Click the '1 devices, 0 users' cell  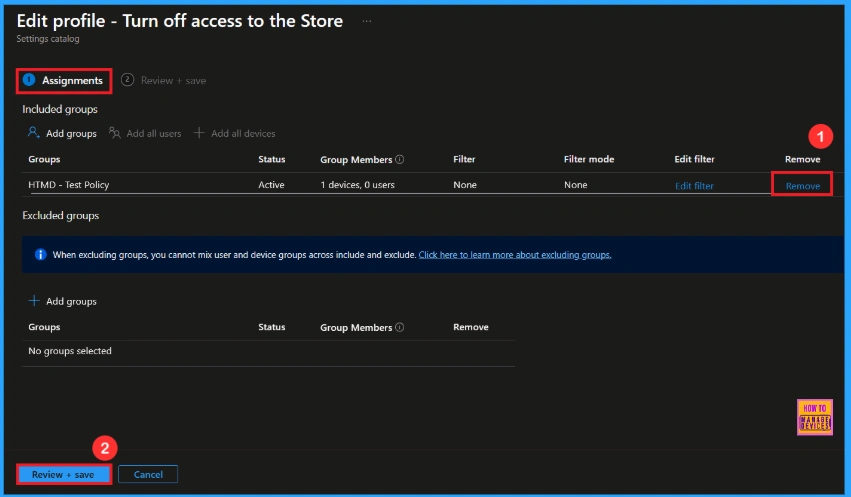click(357, 184)
